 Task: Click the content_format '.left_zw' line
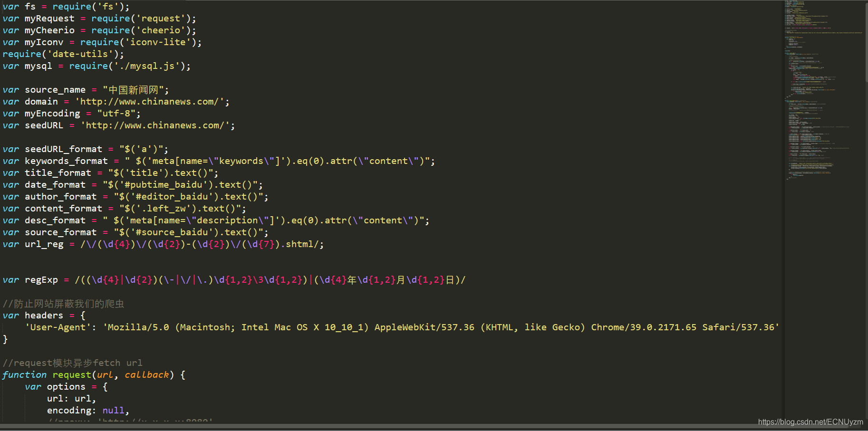125,209
